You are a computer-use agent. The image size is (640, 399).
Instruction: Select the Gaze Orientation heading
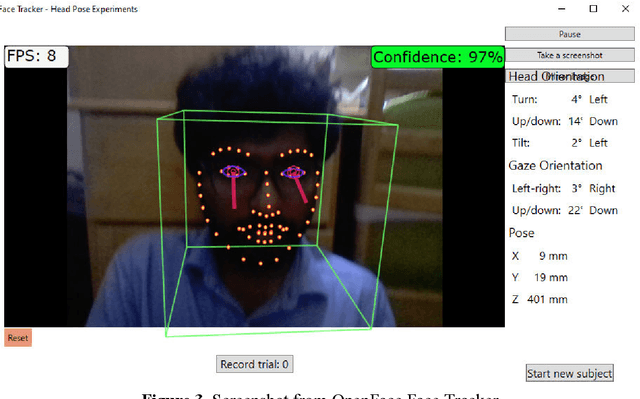point(555,165)
